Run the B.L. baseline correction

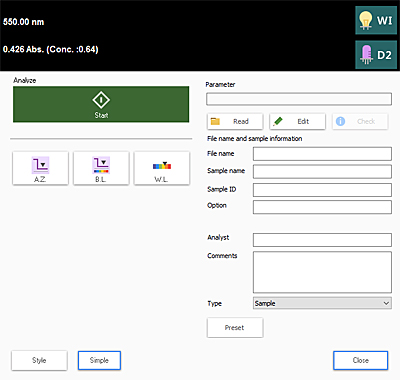101,168
